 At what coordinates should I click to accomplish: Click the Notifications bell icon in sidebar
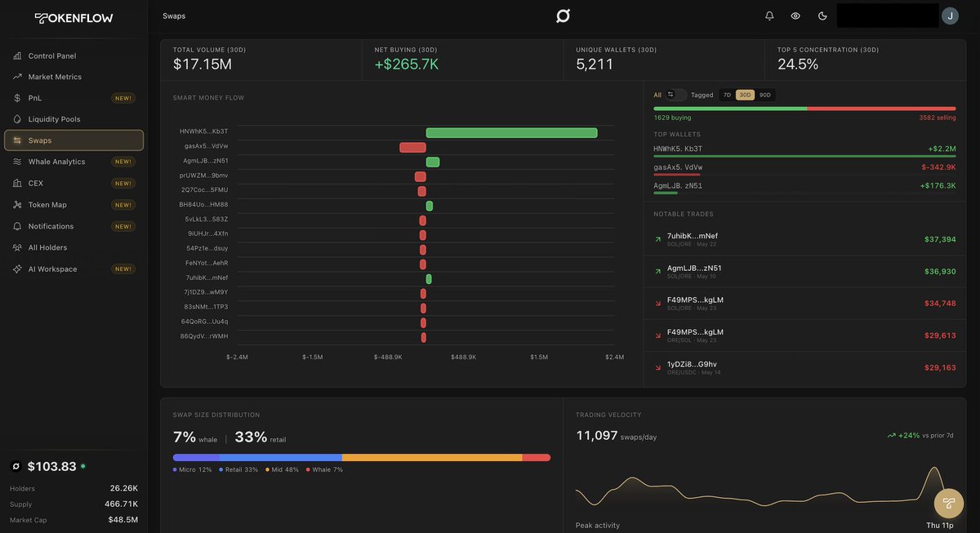(x=17, y=226)
